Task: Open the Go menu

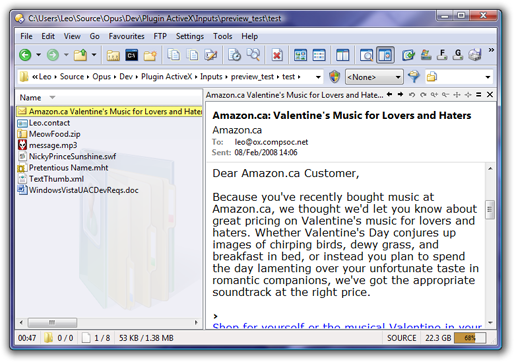Action: [95, 36]
